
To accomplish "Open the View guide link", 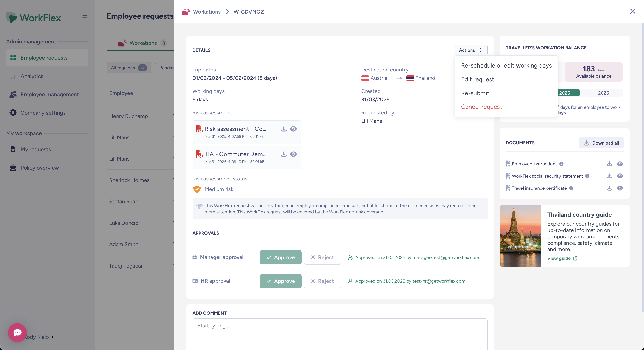I will [x=562, y=258].
